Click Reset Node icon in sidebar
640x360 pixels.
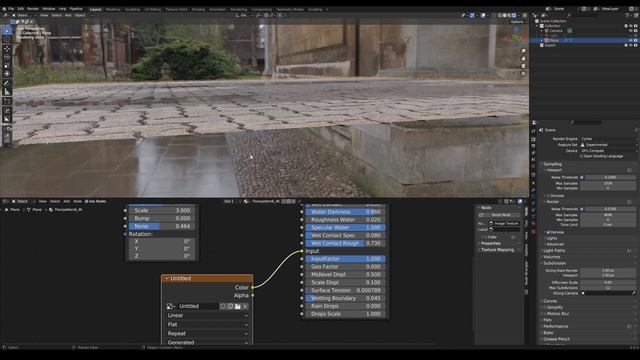click(x=481, y=215)
